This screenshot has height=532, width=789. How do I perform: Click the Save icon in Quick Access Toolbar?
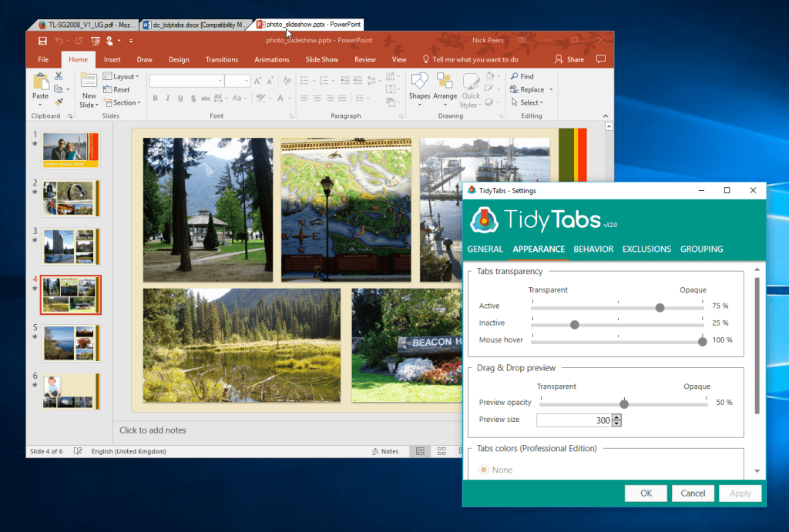(x=42, y=41)
